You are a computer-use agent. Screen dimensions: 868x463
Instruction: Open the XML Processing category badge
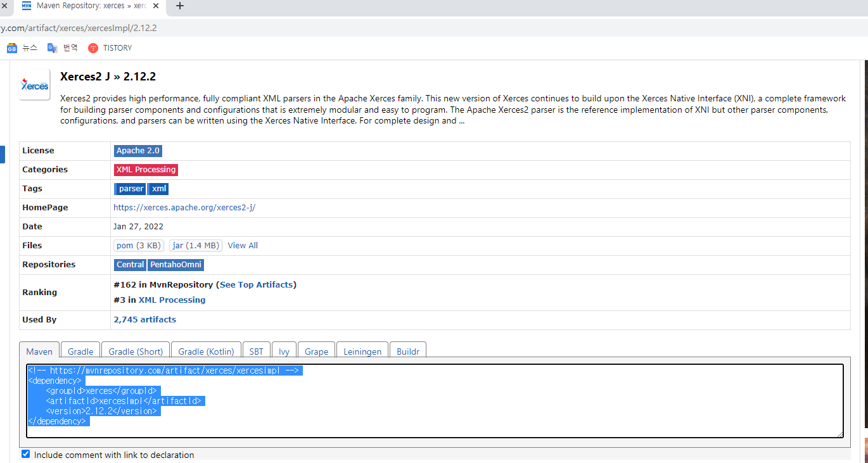(146, 170)
